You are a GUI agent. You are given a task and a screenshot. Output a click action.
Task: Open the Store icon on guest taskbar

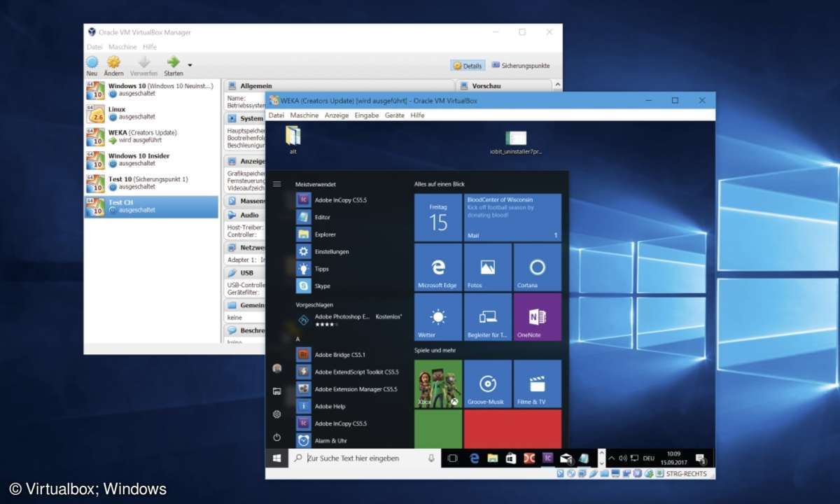[511, 458]
